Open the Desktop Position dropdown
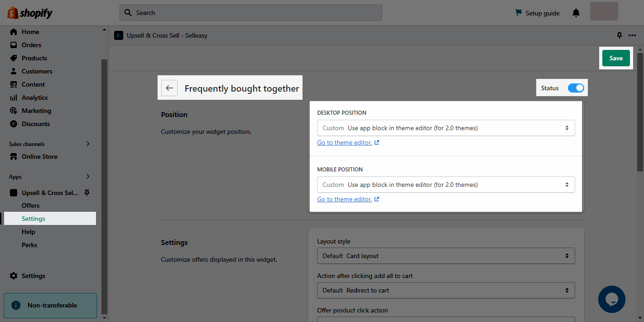The image size is (644, 322). point(446,128)
